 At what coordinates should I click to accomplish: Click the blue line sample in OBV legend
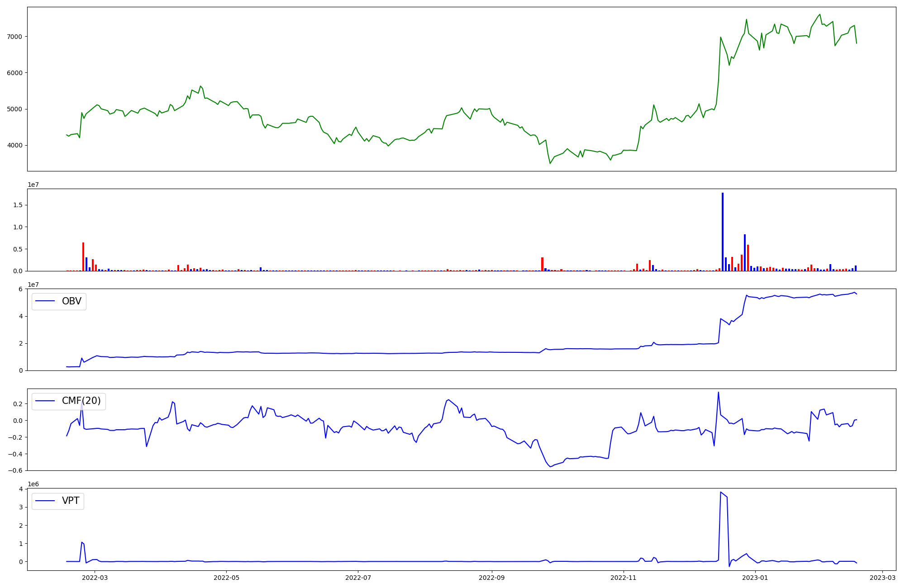[45, 301]
